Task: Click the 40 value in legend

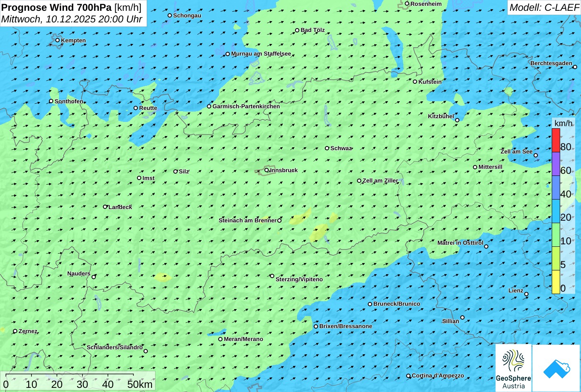Action: 566,194
